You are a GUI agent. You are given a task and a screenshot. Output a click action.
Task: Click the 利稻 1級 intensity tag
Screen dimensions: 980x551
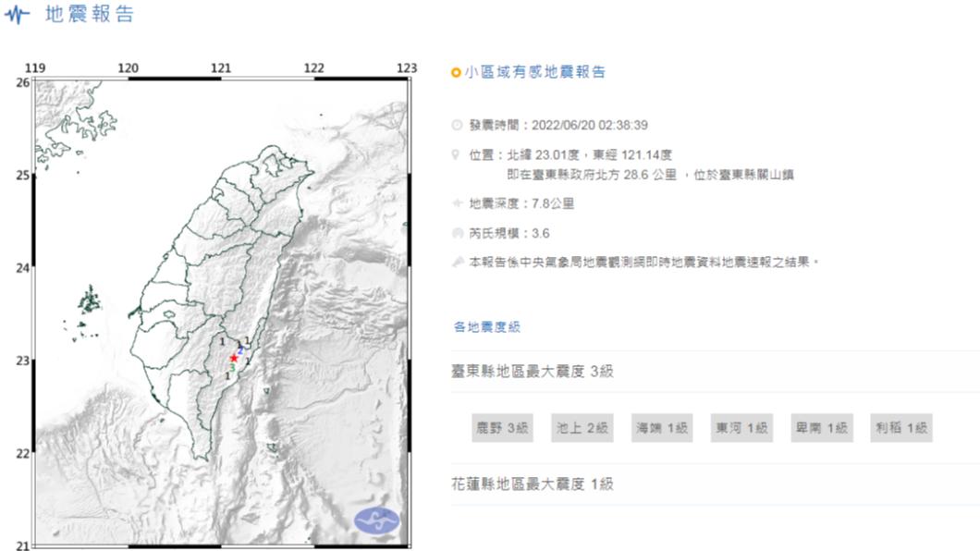coord(901,428)
